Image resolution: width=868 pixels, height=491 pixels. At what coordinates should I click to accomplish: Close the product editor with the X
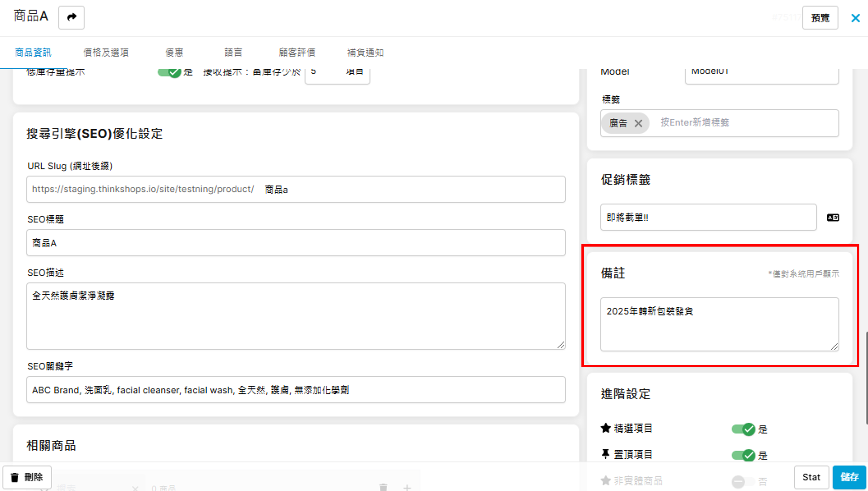tap(855, 18)
